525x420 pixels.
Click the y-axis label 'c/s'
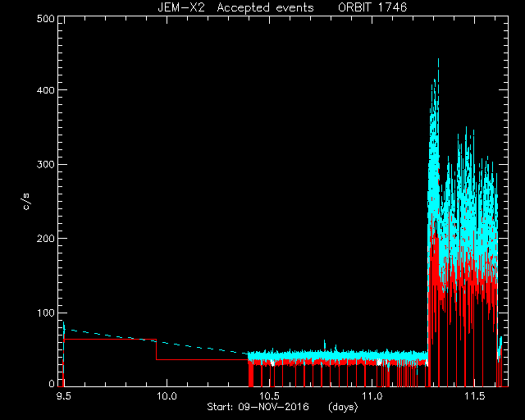pos(26,201)
